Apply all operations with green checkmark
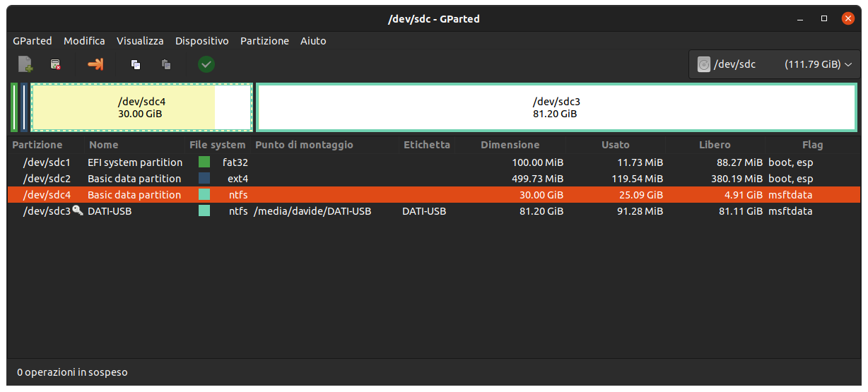The image size is (868, 392). point(206,64)
